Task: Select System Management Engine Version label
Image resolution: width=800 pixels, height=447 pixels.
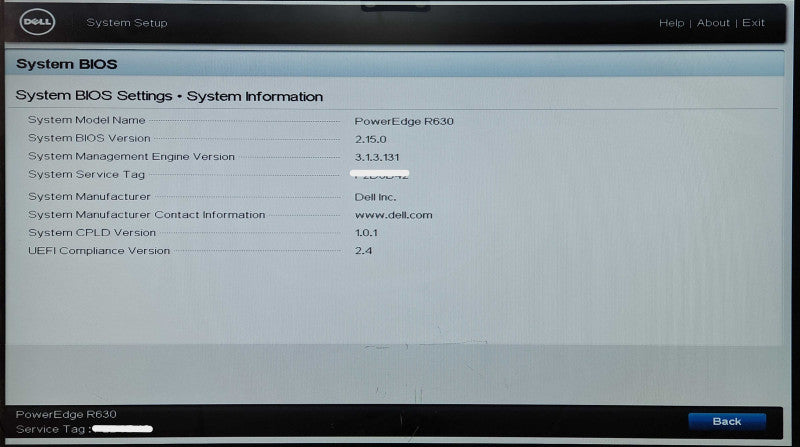Action: pyautogui.click(x=132, y=157)
